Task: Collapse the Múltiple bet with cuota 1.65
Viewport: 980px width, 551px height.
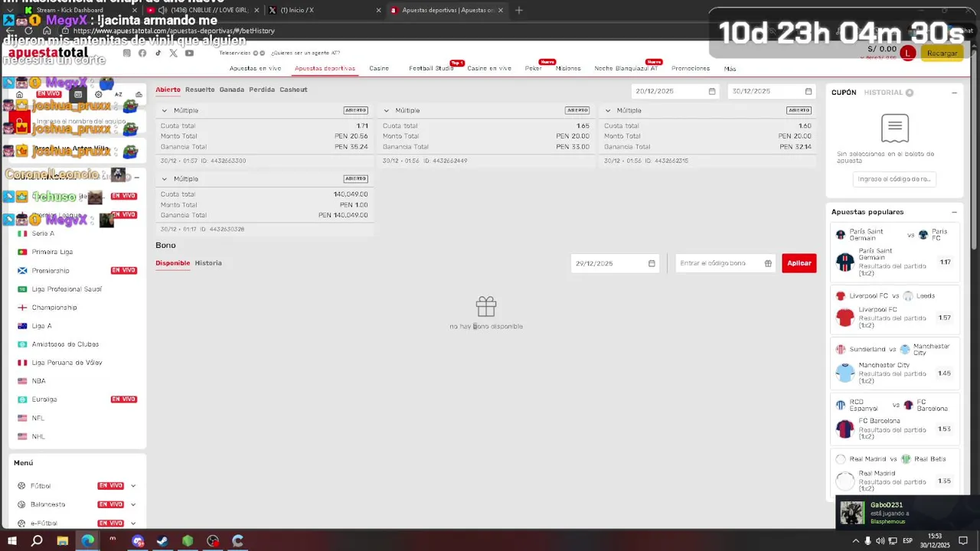Action: point(387,111)
